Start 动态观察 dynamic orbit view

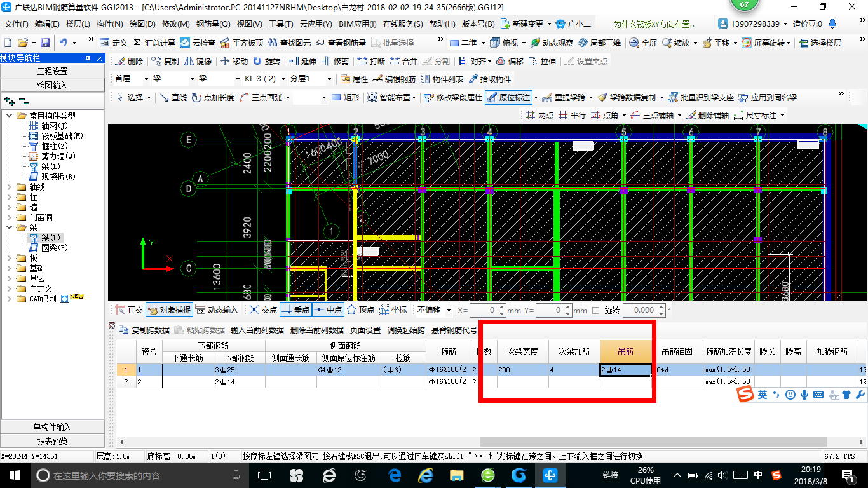(x=552, y=43)
